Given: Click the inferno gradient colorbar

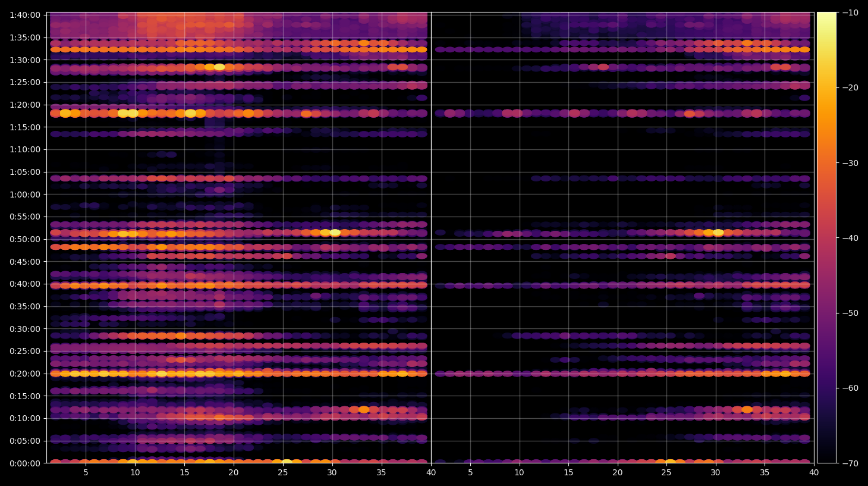Looking at the screenshot, I should click(x=826, y=237).
